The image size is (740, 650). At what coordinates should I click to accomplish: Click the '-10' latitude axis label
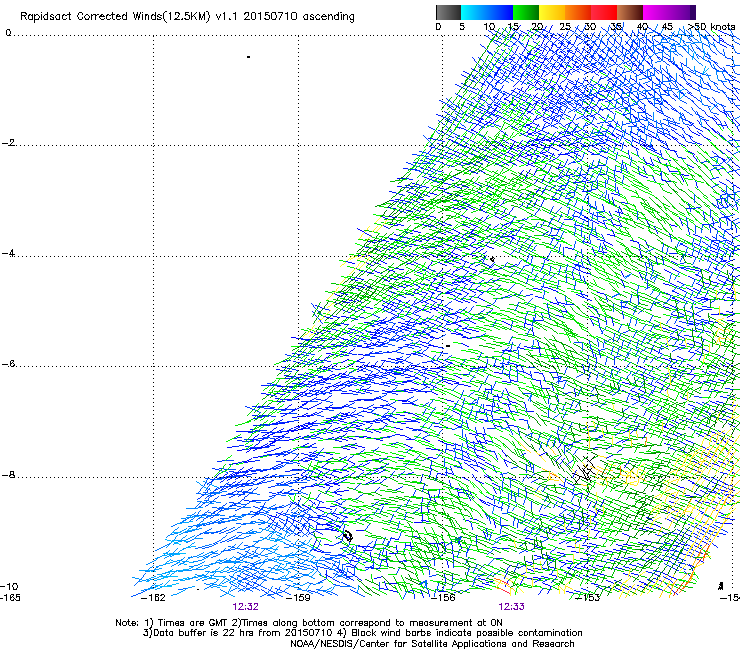coord(9,587)
